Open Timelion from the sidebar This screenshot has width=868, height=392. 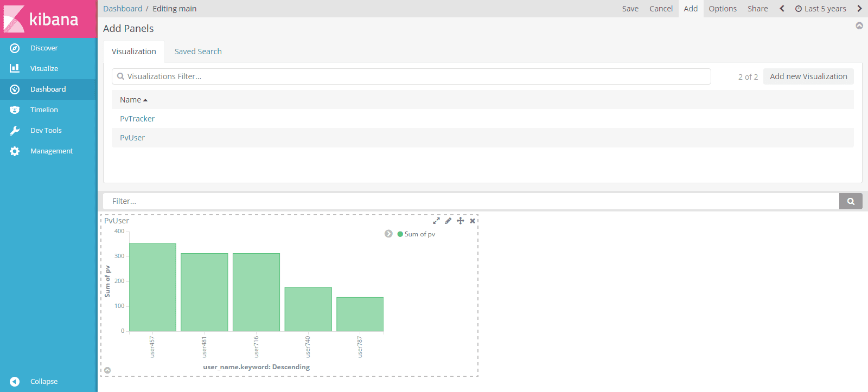coord(44,110)
